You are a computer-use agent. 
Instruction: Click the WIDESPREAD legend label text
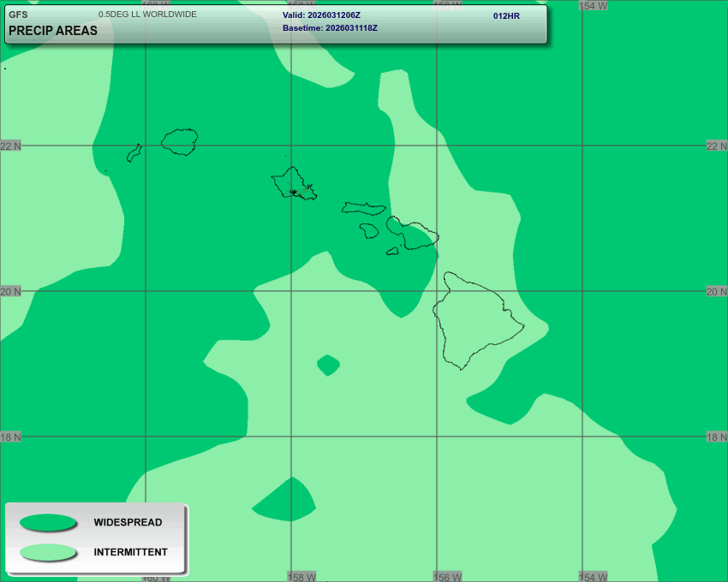tap(128, 522)
